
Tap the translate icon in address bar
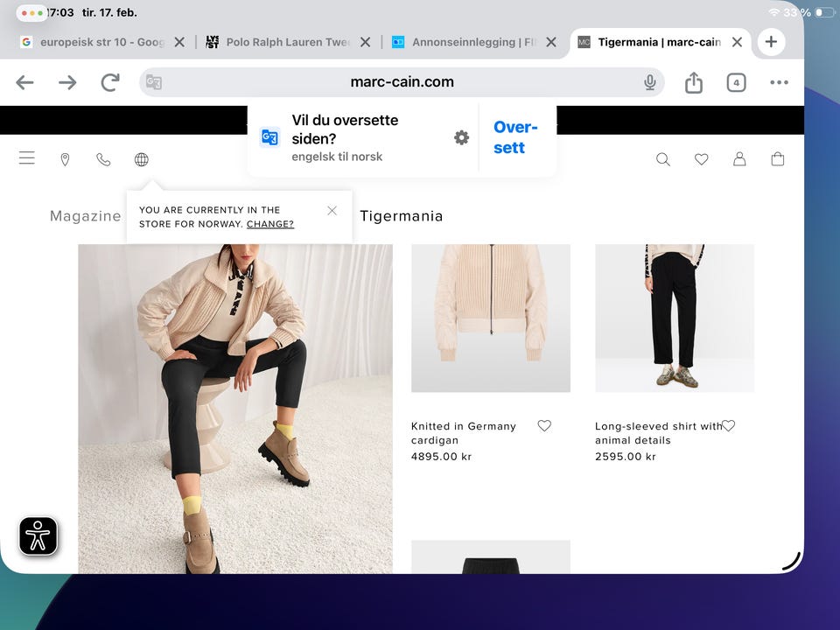tap(154, 82)
